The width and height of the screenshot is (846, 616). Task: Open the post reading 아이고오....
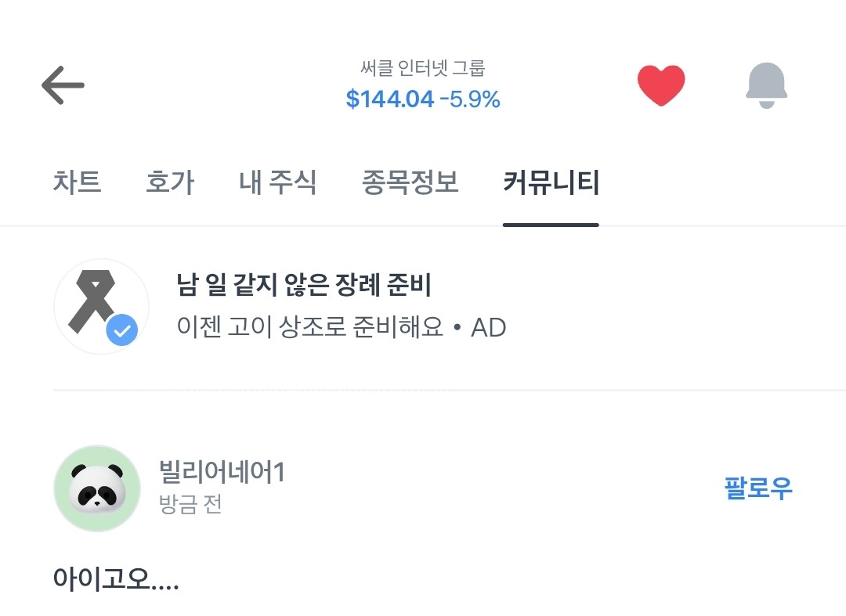coord(116,579)
